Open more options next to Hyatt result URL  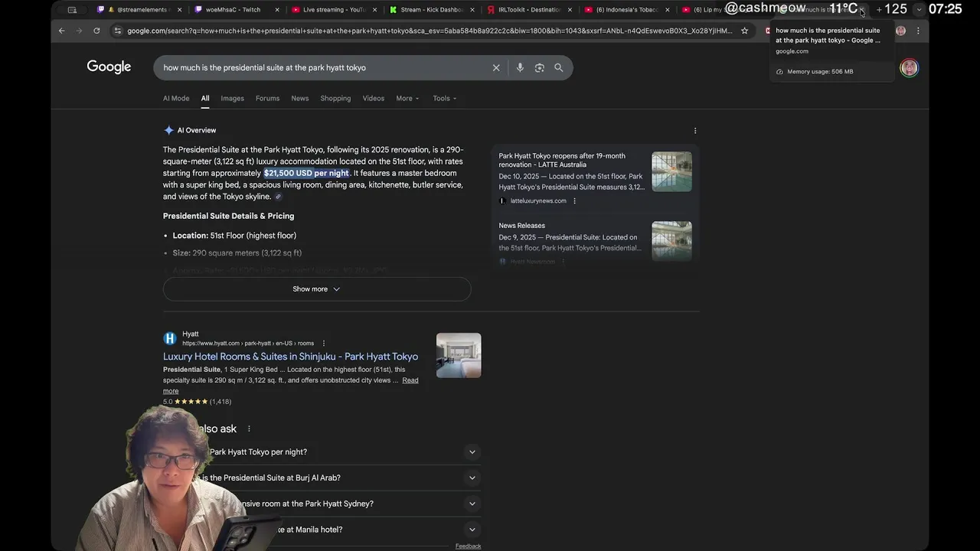tap(323, 343)
